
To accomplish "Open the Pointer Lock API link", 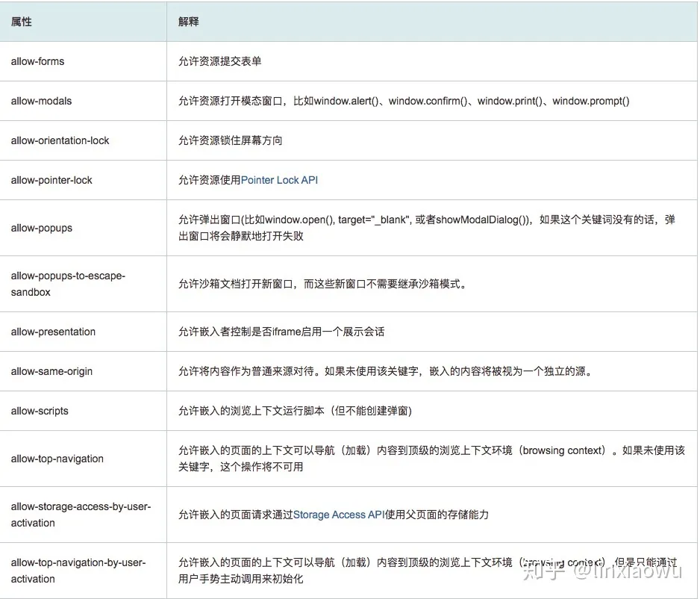I will tap(279, 180).
